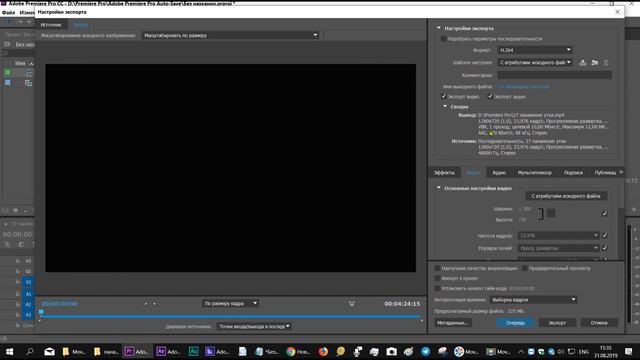
Task: Open the Audio tab
Action: [499, 173]
